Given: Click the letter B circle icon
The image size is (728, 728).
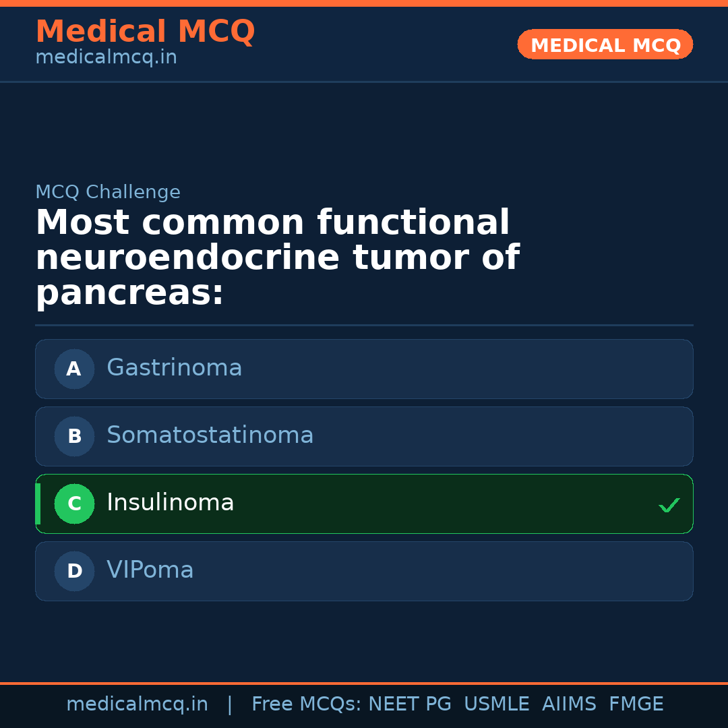Looking at the screenshot, I should [74, 436].
